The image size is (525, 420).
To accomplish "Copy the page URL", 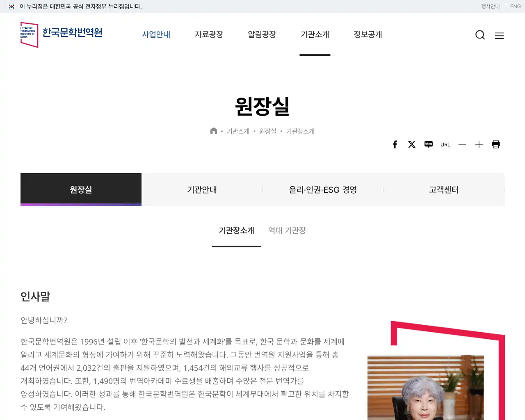I will 445,144.
